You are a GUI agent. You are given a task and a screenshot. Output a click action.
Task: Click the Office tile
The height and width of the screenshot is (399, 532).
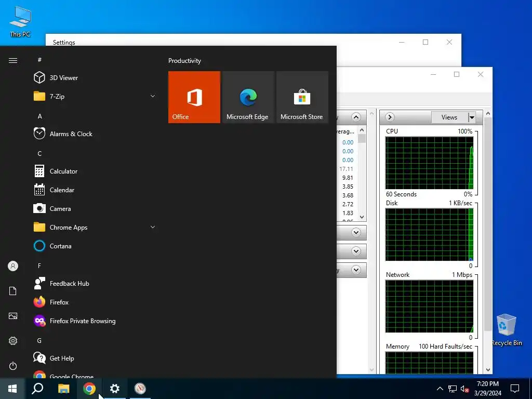click(194, 97)
